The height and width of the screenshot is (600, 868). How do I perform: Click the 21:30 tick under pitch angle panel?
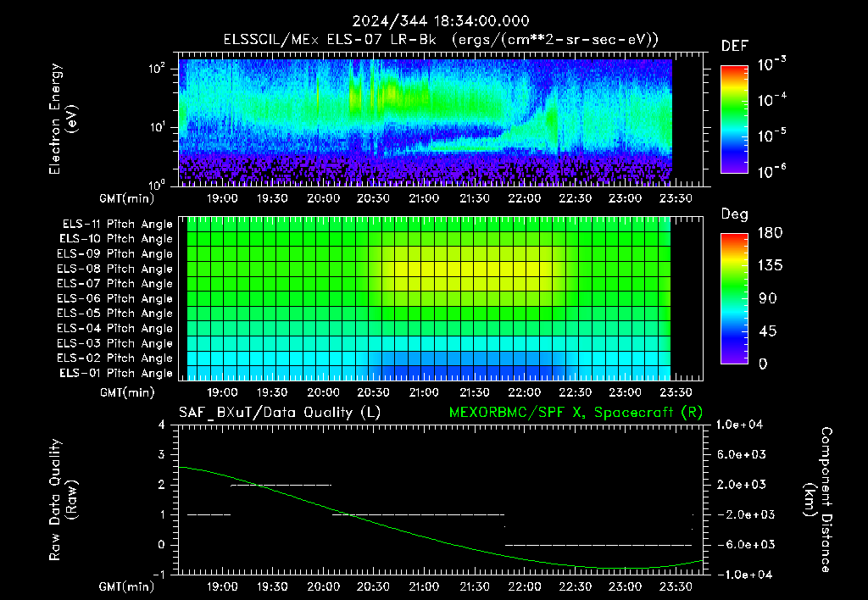[x=475, y=392]
